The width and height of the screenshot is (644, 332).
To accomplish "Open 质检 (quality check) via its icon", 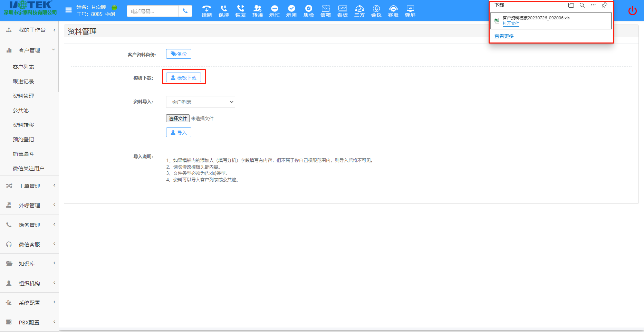I will (x=308, y=10).
